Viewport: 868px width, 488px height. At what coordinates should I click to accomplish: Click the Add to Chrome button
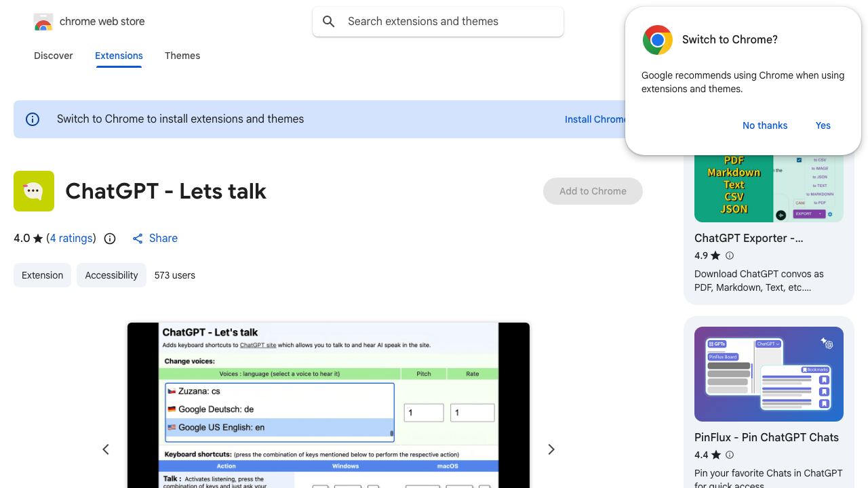[593, 191]
